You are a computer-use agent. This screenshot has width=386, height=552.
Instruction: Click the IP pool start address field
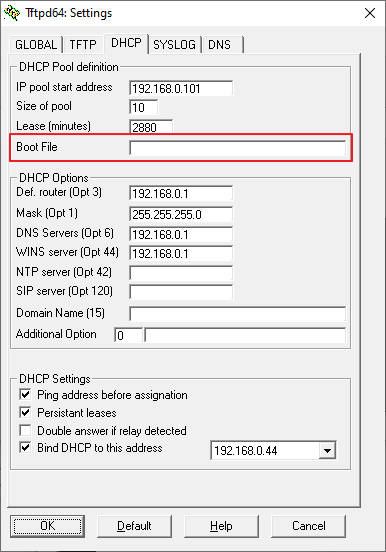point(181,88)
